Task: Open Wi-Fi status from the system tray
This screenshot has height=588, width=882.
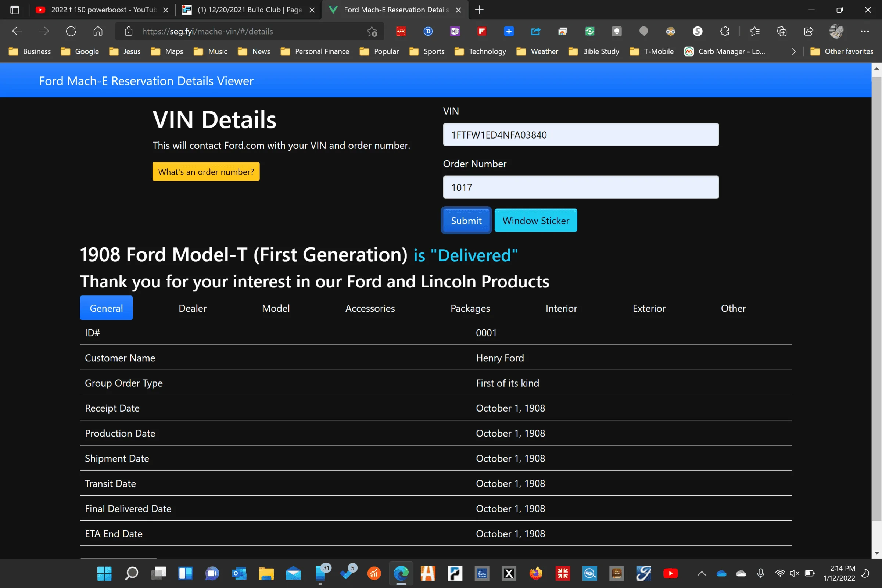Action: pos(780,573)
